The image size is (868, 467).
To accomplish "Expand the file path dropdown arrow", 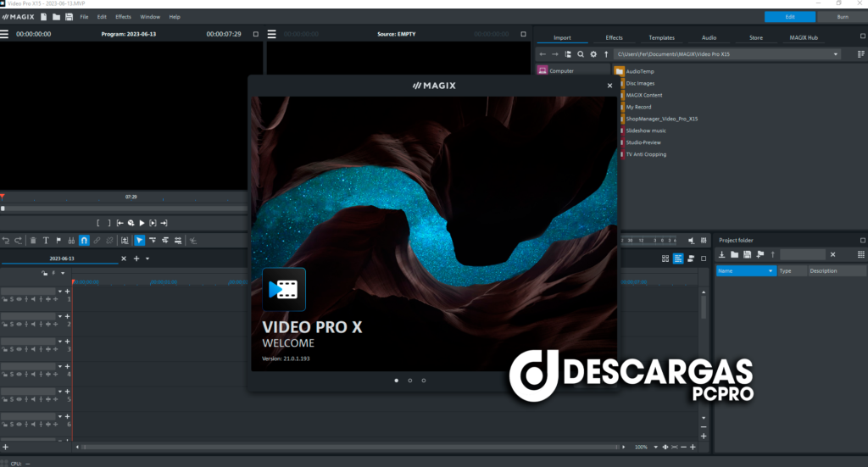I will point(836,54).
